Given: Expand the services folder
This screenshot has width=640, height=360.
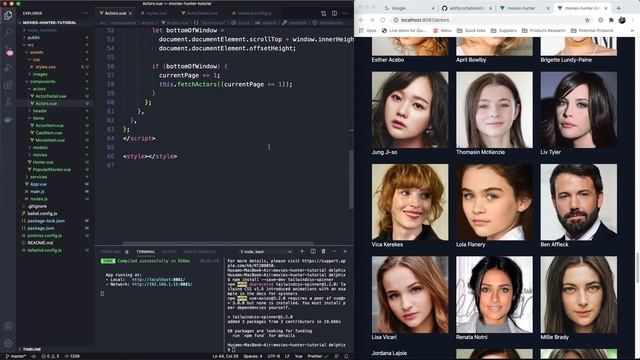Looking at the screenshot, I should pyautogui.click(x=38, y=177).
